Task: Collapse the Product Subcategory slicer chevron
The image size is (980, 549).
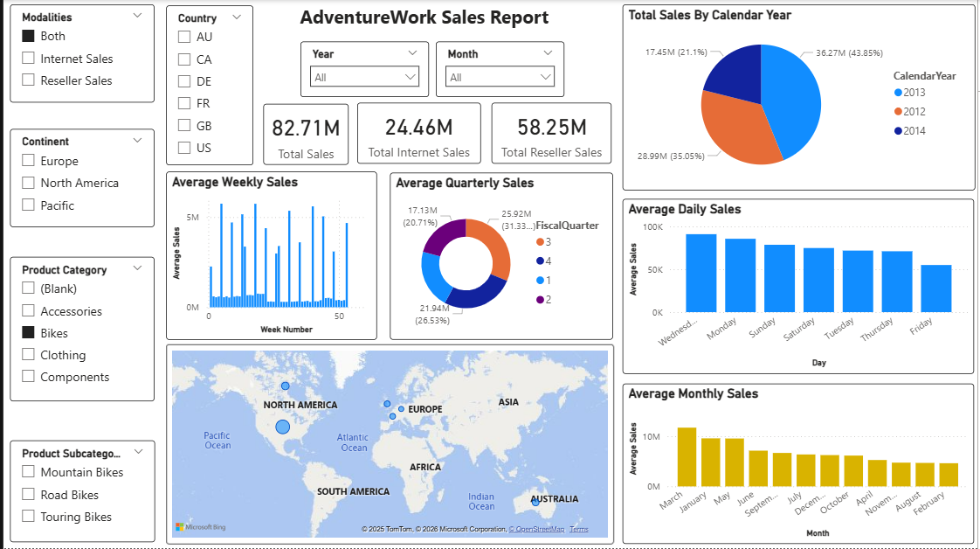Action: tap(138, 452)
